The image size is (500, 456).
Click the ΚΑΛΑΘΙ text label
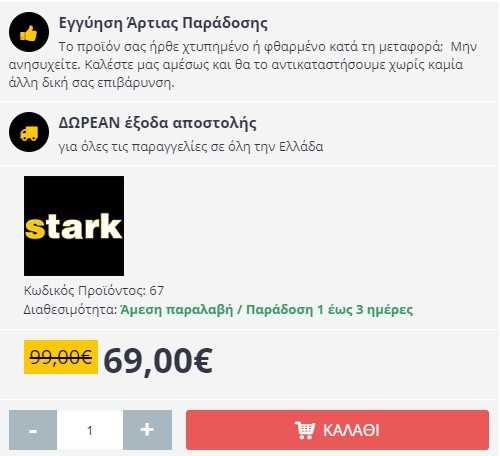[351, 430]
